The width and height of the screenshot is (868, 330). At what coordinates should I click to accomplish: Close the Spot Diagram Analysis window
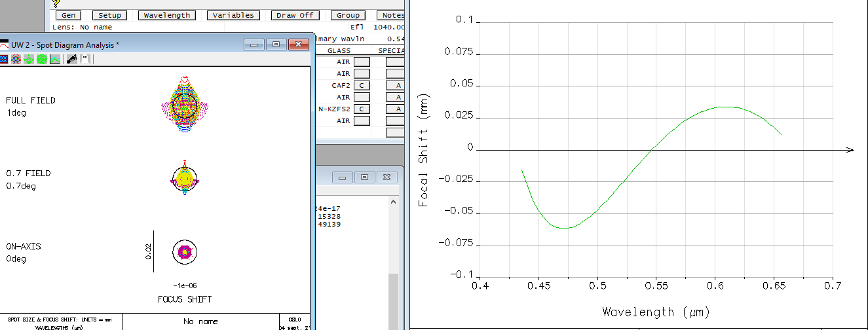299,44
